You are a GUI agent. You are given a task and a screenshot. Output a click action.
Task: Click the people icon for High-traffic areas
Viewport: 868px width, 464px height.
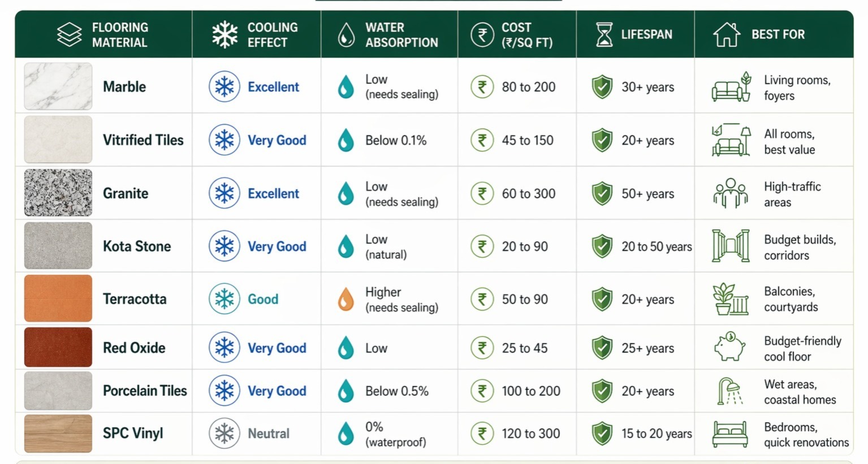pos(730,194)
